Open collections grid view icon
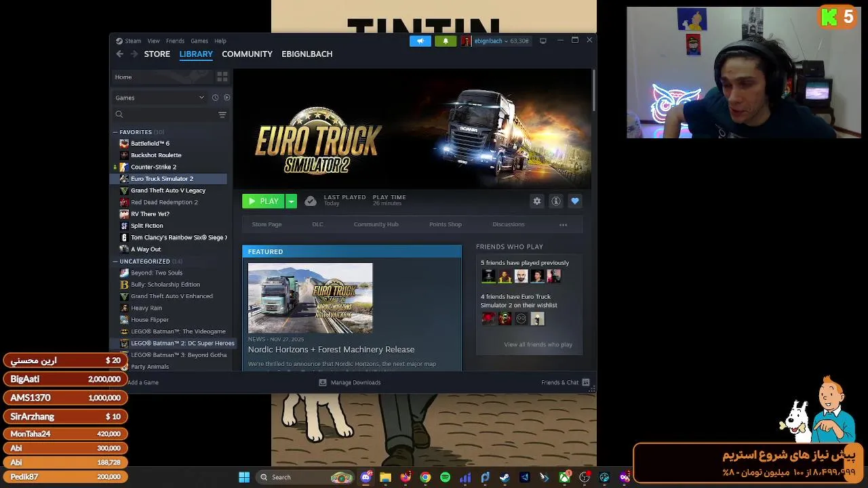 [x=222, y=77]
